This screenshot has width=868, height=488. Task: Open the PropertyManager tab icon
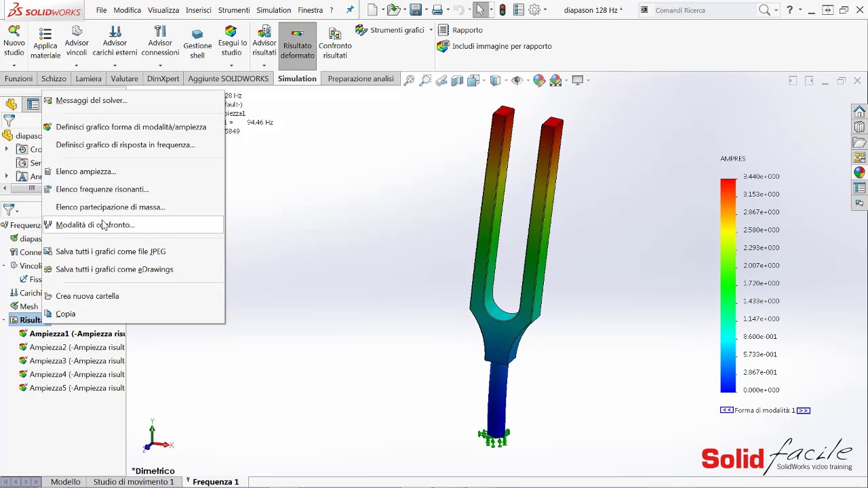[x=33, y=104]
